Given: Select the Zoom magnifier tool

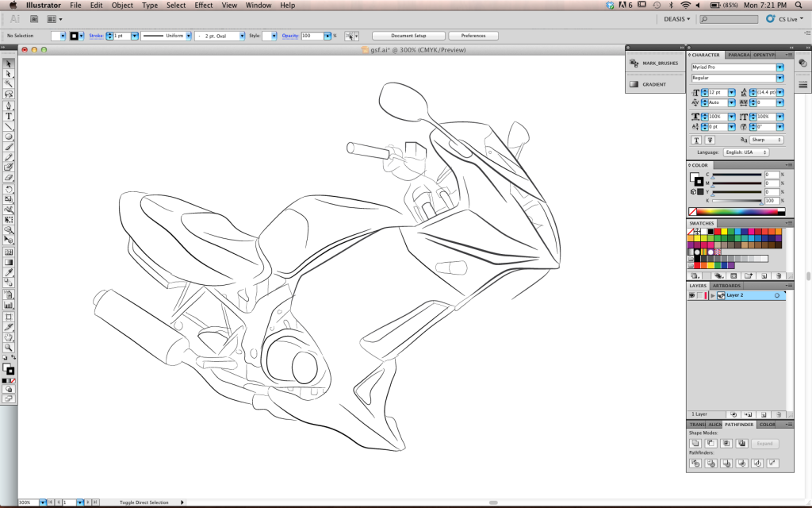Looking at the screenshot, I should 9,348.
